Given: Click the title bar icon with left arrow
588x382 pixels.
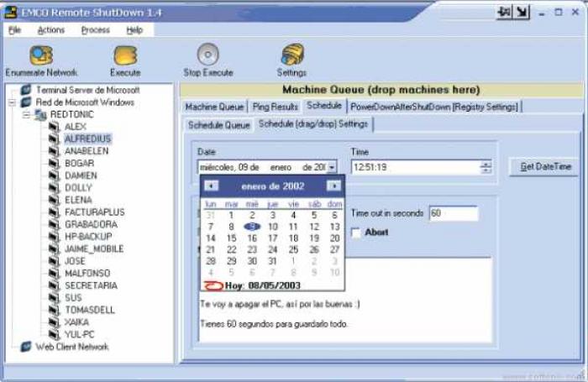Looking at the screenshot, I should point(504,12).
